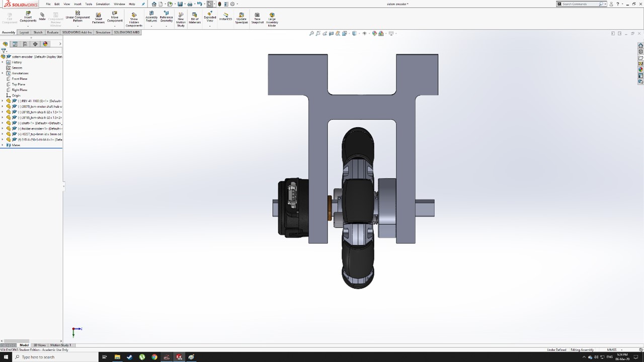Switch to the SOLIDWORKS MBD tab
Image resolution: width=644 pixels, height=362 pixels.
coord(126,32)
